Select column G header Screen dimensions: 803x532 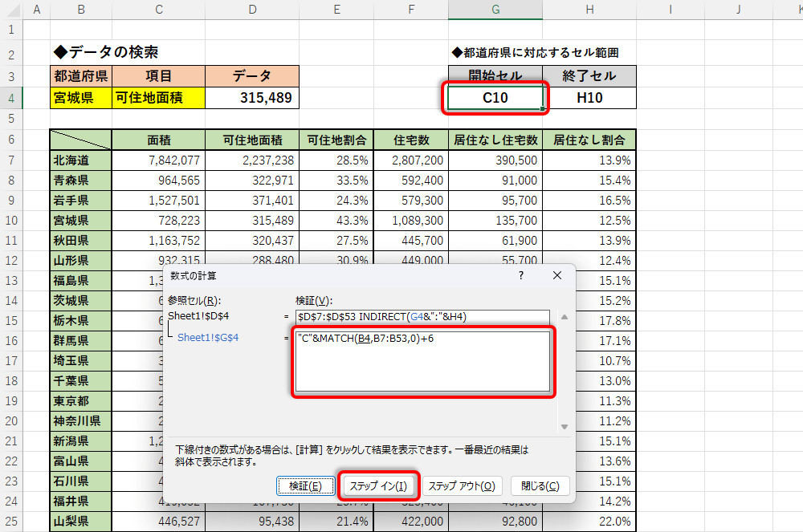[495, 10]
